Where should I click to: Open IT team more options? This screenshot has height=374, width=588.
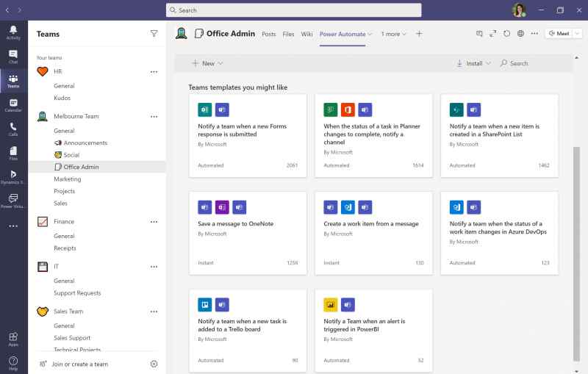(154, 267)
